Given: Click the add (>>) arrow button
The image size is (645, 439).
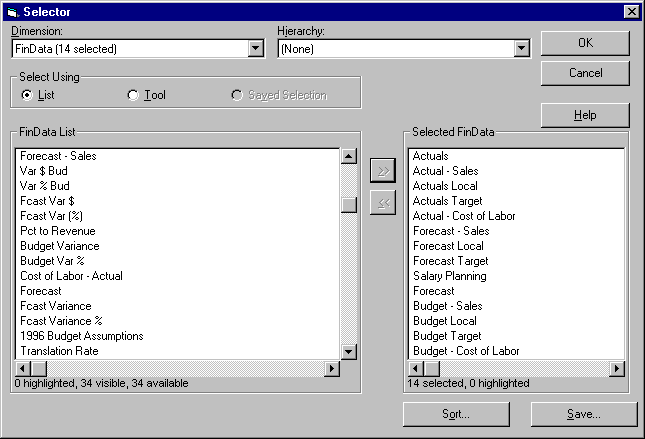Looking at the screenshot, I should [x=383, y=170].
